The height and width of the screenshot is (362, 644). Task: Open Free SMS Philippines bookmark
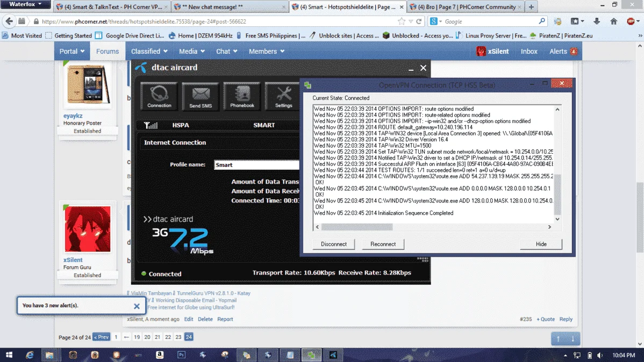[271, 35]
